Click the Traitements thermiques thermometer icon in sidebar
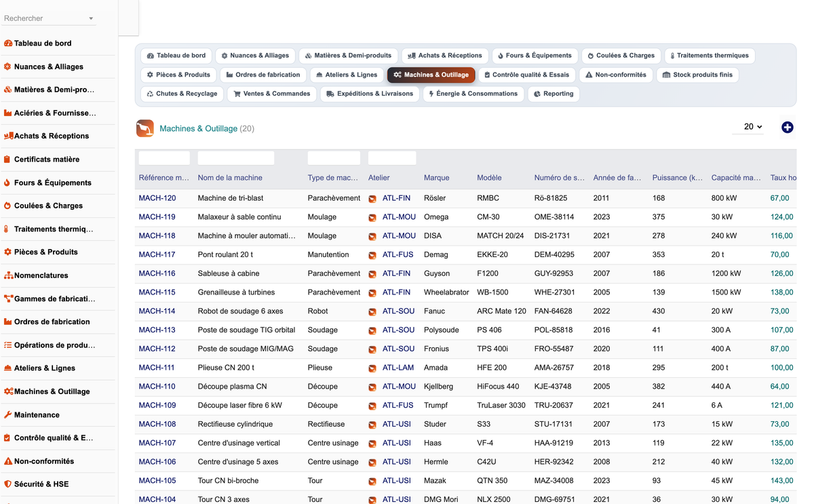814x504 pixels. tap(7, 229)
